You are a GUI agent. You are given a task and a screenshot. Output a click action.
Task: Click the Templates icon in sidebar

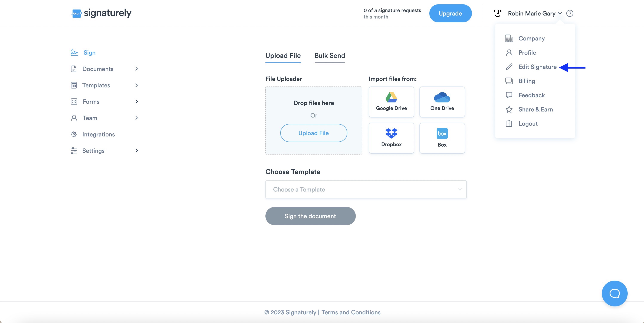coord(74,85)
